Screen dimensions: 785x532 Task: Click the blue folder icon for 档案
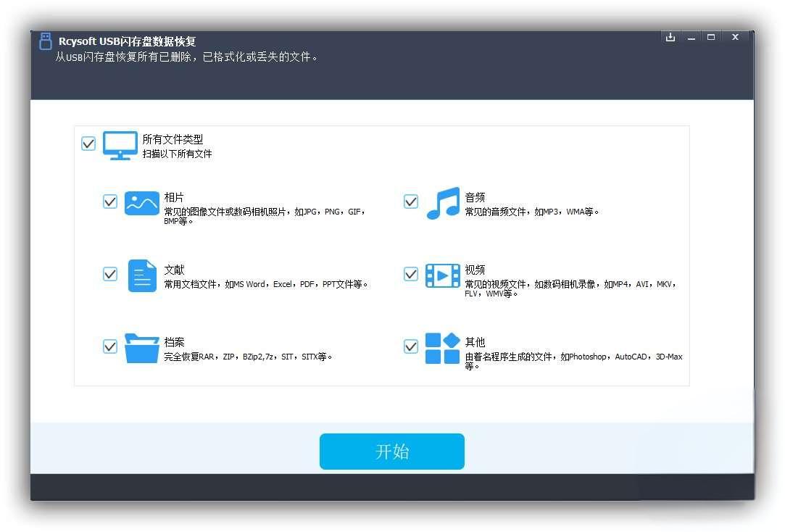tap(141, 348)
